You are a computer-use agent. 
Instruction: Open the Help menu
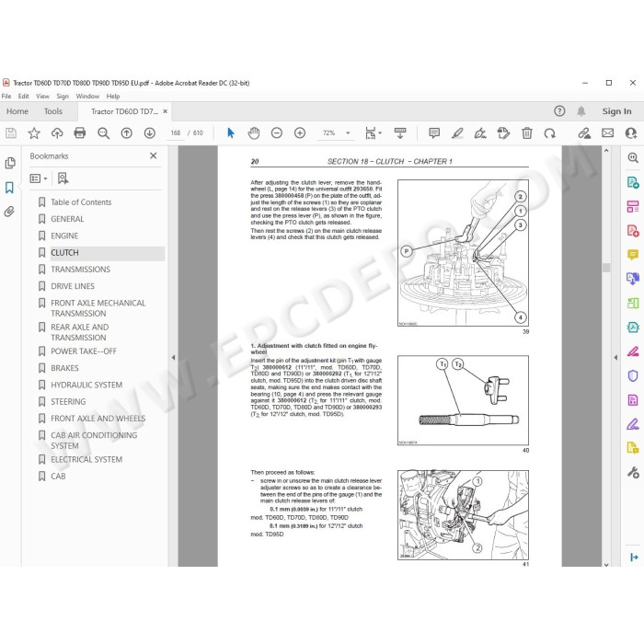tap(113, 96)
